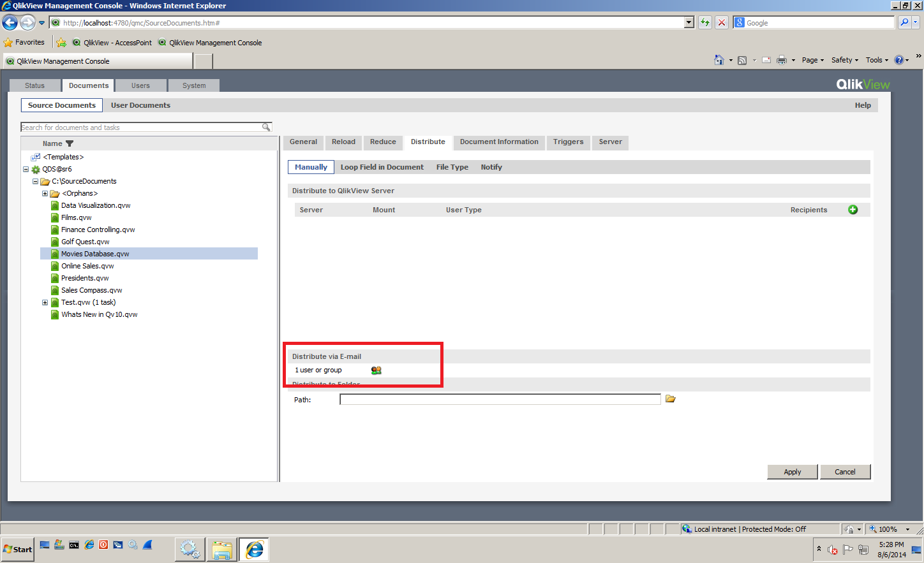924x563 pixels.
Task: Open the Command Prompt quick launch icon
Action: pos(74,545)
